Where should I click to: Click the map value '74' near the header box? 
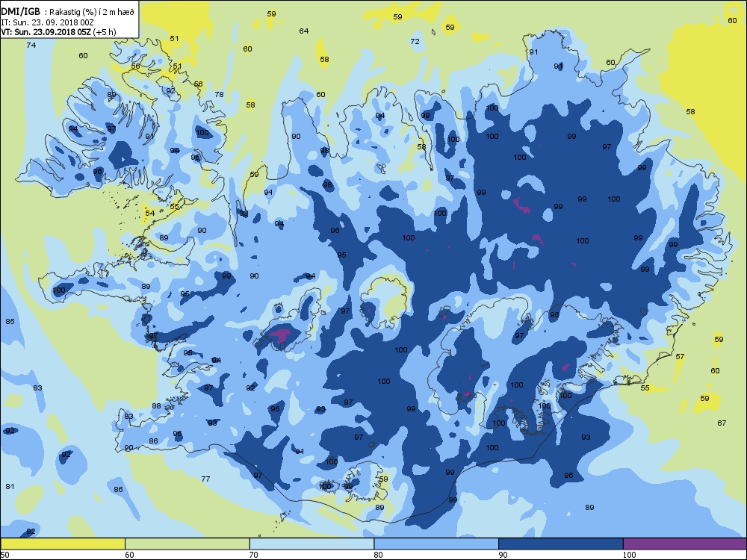tap(31, 46)
